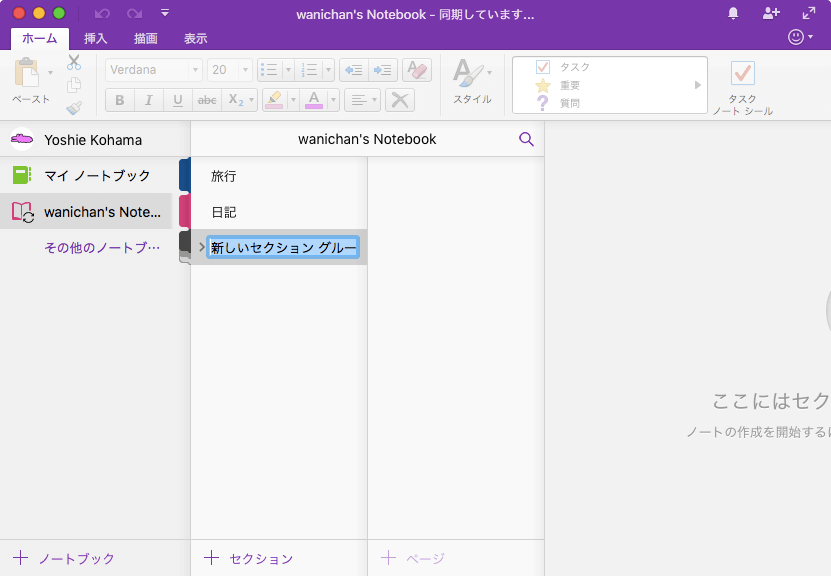Screen dimensions: 831x576
Task: Click the Task note tag button
Action: tap(742, 87)
